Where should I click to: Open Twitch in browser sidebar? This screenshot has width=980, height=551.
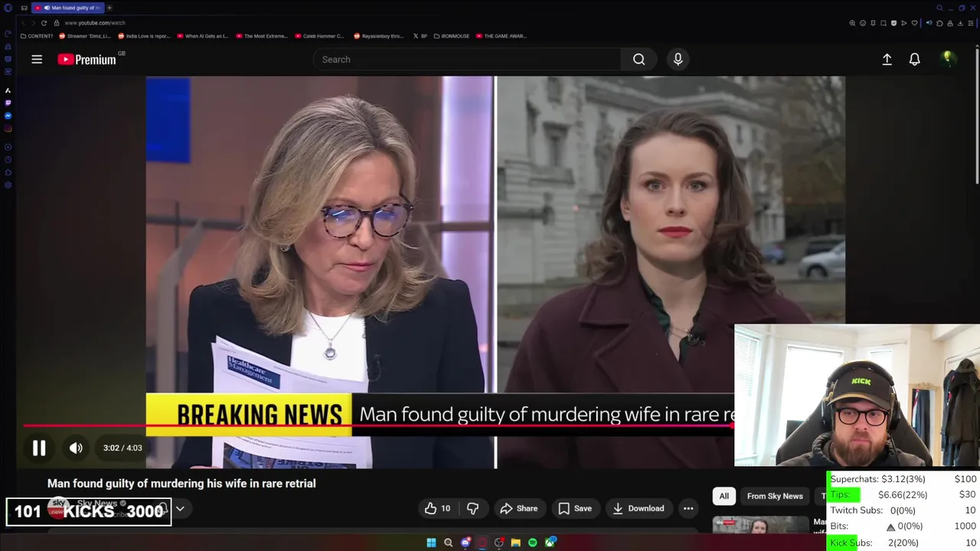tap(8, 103)
